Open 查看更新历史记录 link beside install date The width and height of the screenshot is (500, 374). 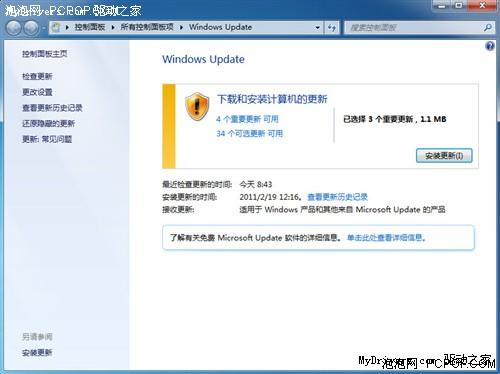[x=337, y=197]
